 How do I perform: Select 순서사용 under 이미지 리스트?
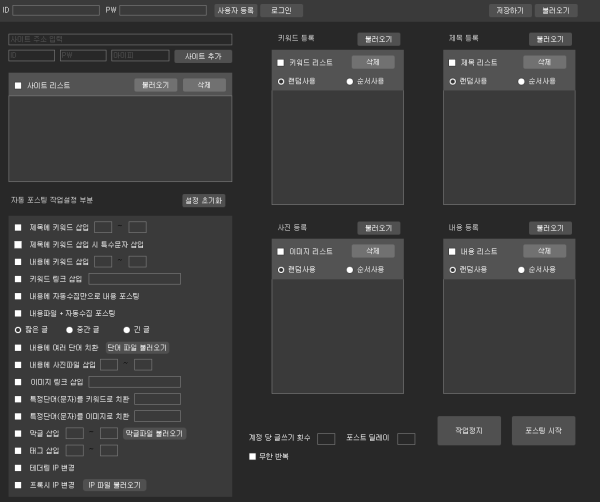click(x=350, y=270)
